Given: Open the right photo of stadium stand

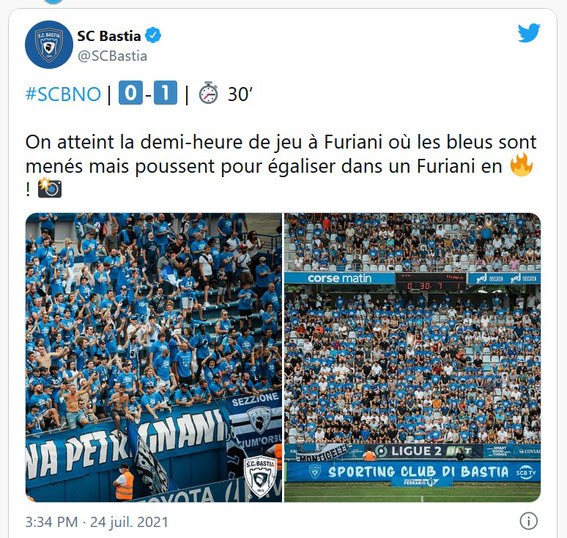Looking at the screenshot, I should (x=413, y=357).
